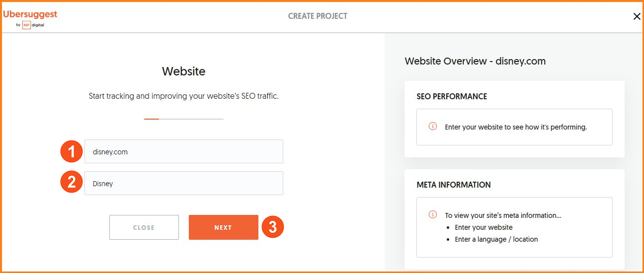Select the META INFORMATION card heading
Screen dimensions: 644x273
[454, 185]
